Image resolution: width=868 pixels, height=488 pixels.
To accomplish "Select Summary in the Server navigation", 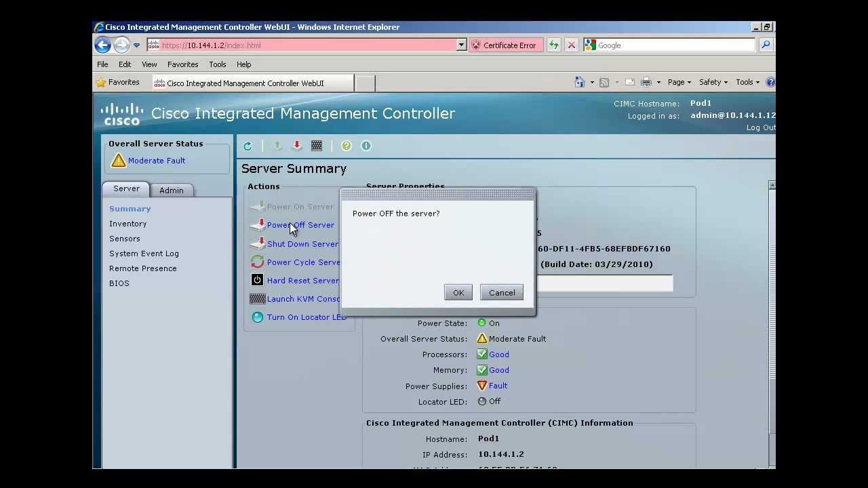I will coord(130,209).
